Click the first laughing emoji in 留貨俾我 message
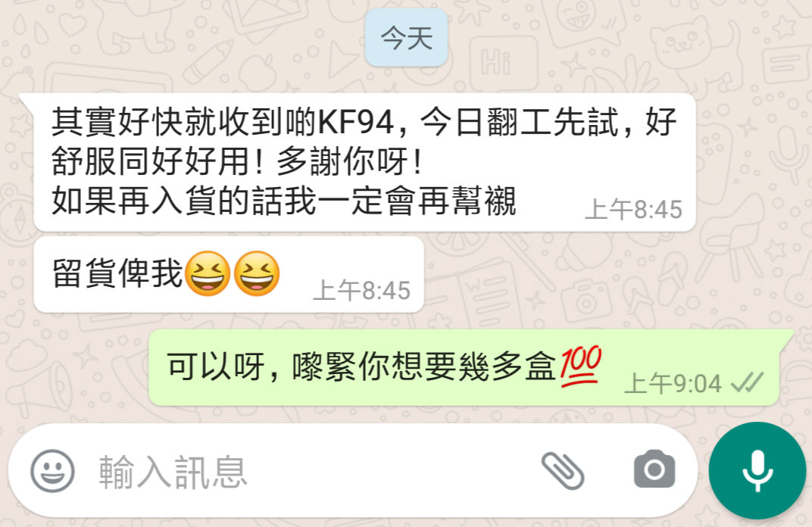Image resolution: width=812 pixels, height=527 pixels. click(x=207, y=273)
